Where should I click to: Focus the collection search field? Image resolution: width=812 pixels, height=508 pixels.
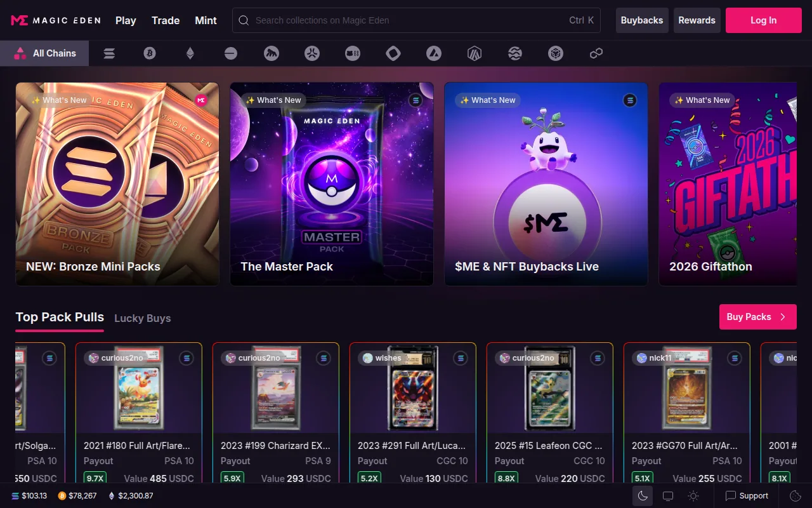click(406, 20)
